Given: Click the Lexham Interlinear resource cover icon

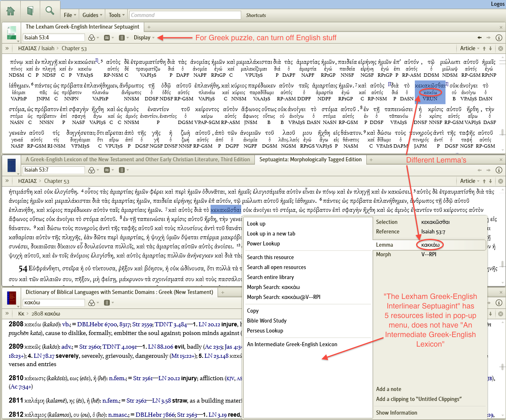Looking at the screenshot, I should 12,33.
